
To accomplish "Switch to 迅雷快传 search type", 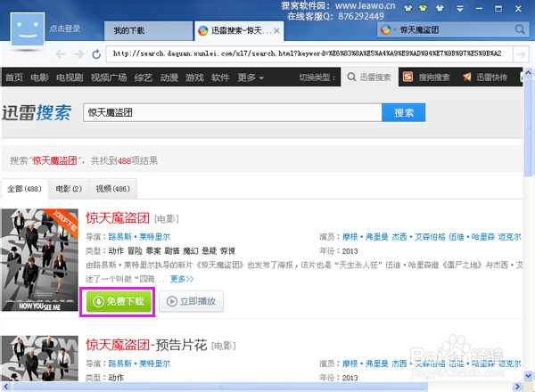I will click(485, 78).
